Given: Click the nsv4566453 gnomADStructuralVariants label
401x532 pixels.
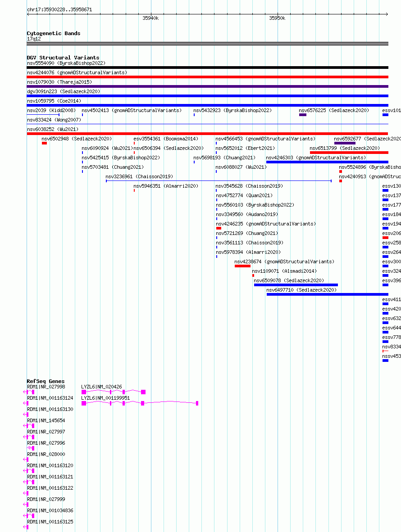Looking at the screenshot, I should point(265,139).
